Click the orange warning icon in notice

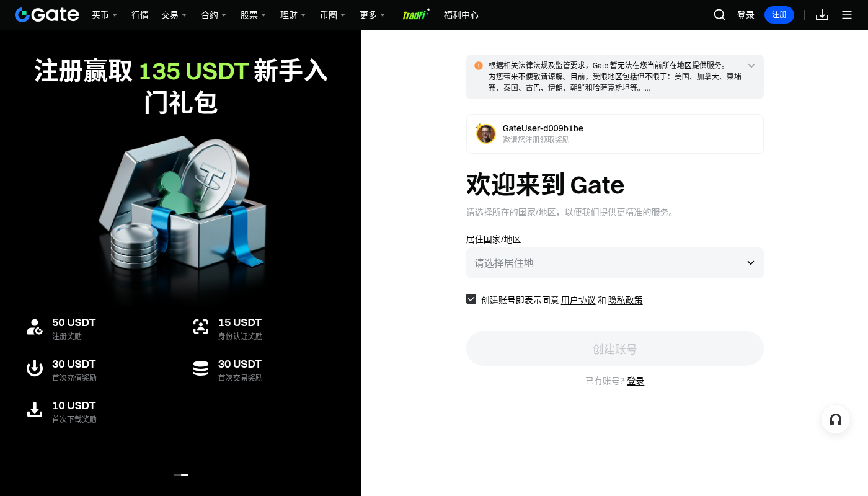pyautogui.click(x=479, y=66)
